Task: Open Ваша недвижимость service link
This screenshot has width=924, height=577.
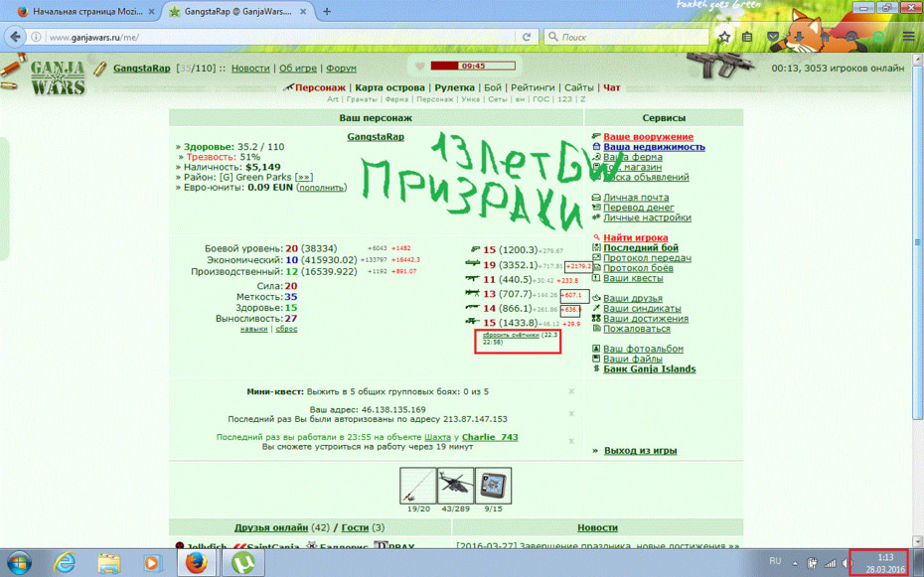Action: [x=654, y=147]
